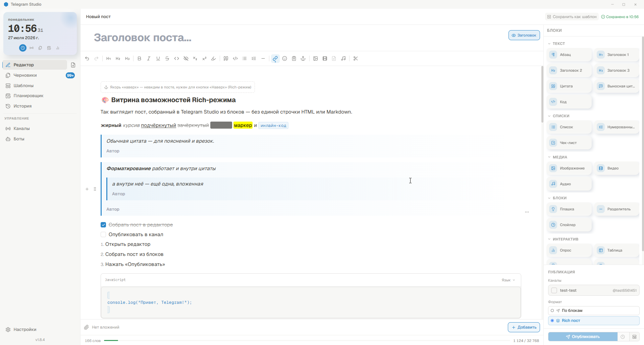Check the 'Опубликовать в канал' checklist item
The image size is (644, 345).
[103, 234]
